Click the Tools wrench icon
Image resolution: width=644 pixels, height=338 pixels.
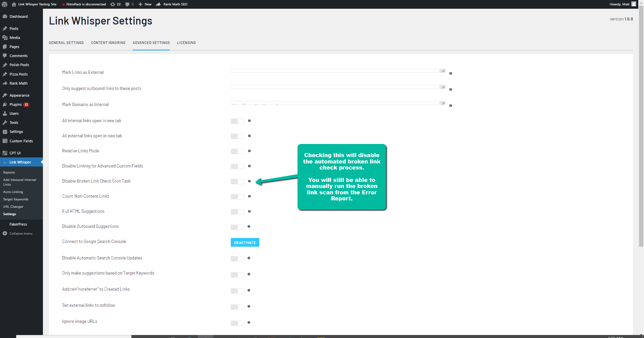[x=5, y=123]
